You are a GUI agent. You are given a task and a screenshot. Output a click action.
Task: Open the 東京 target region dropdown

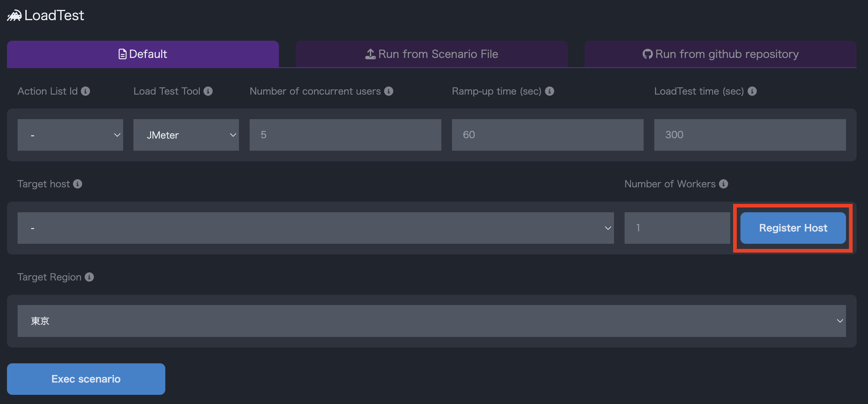click(431, 321)
